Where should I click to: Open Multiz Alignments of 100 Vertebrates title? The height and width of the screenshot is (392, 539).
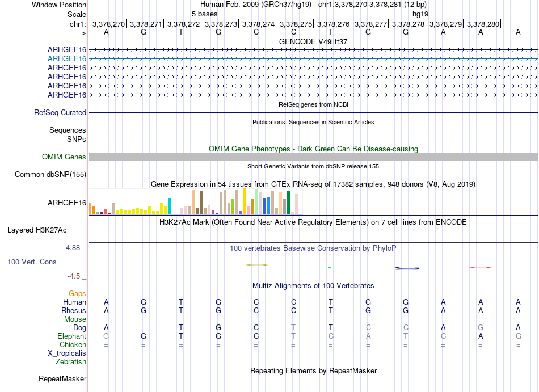click(x=313, y=286)
